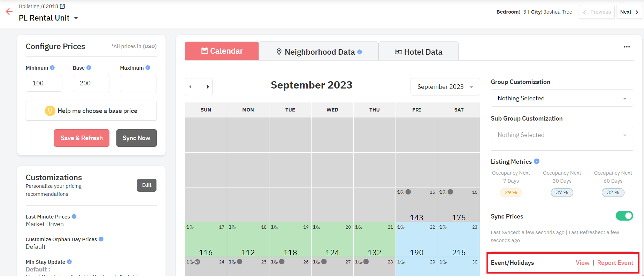This screenshot has width=644, height=276.
Task: Go to next month with right arrow
Action: coord(208,87)
